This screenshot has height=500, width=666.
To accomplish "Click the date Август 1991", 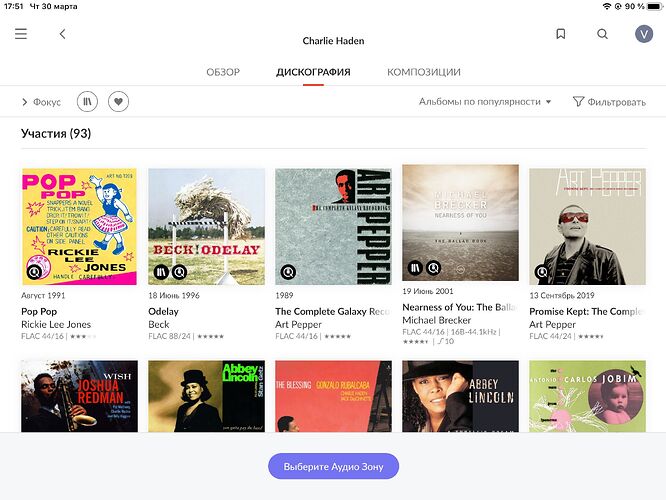I will click(43, 295).
